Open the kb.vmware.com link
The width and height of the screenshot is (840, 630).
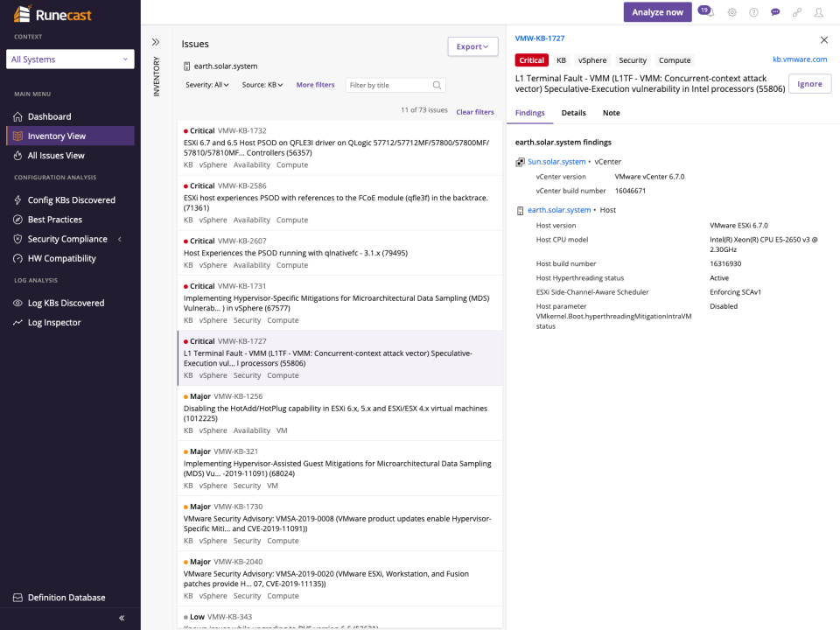[799, 59]
